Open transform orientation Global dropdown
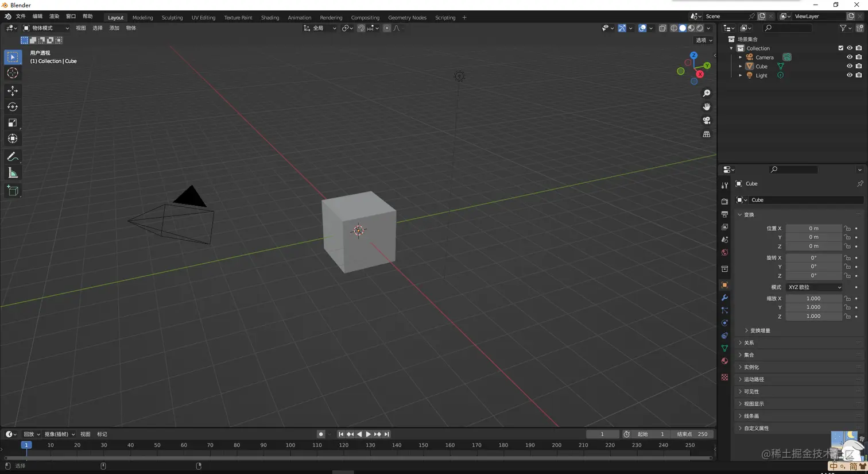 click(320, 28)
